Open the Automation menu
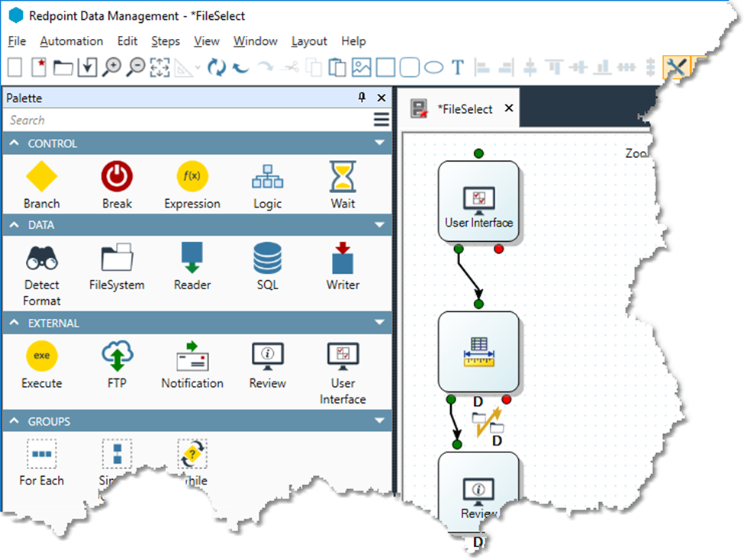The height and width of the screenshot is (560, 744). tap(71, 41)
